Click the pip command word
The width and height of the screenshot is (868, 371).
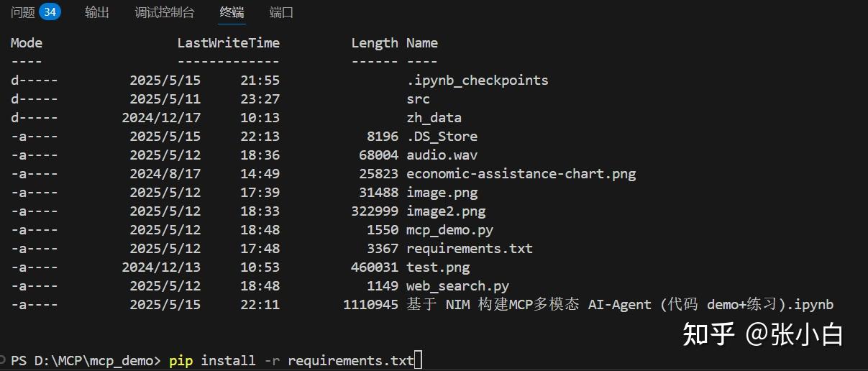click(x=181, y=360)
